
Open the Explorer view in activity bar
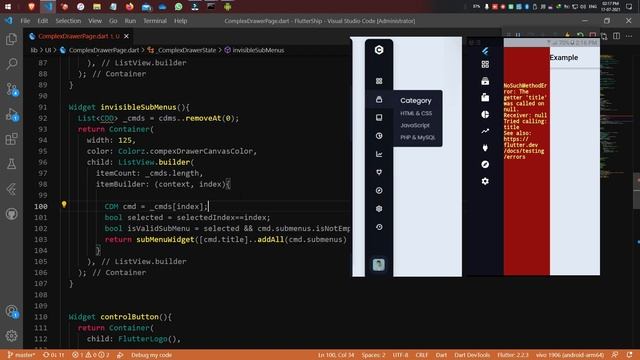pos(11,40)
